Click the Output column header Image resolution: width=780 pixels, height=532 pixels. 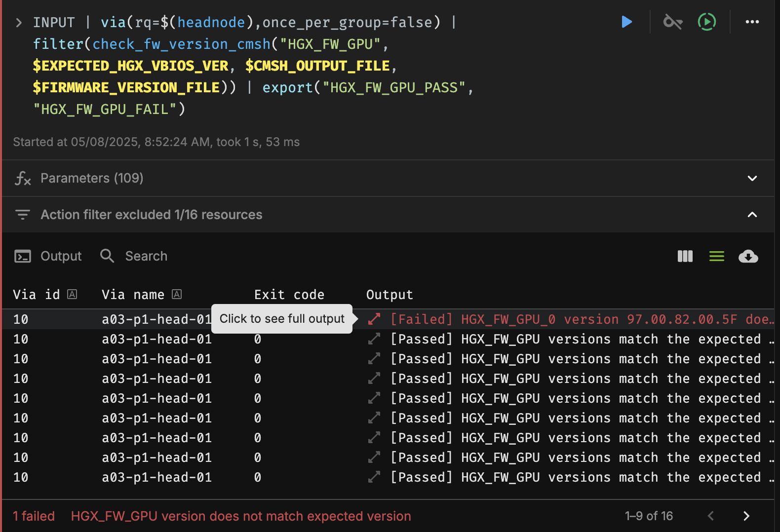[390, 295]
